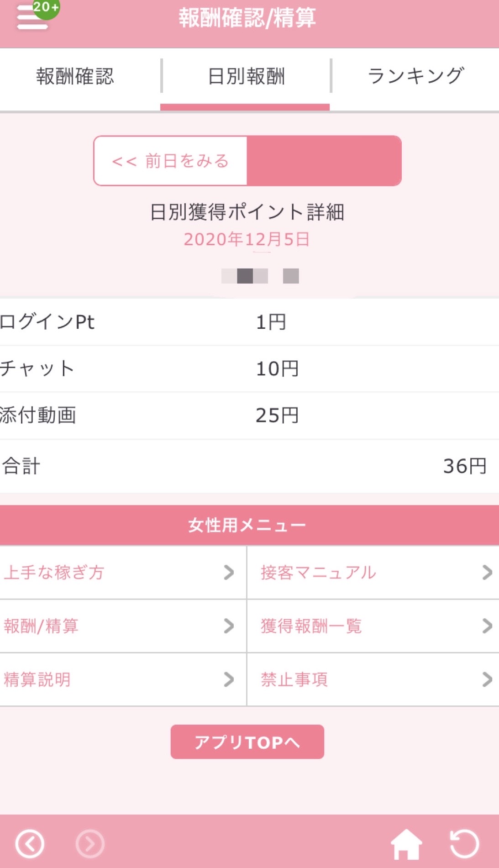Click the << 前日をみる button
Screen dimensions: 499x868
[x=170, y=161]
